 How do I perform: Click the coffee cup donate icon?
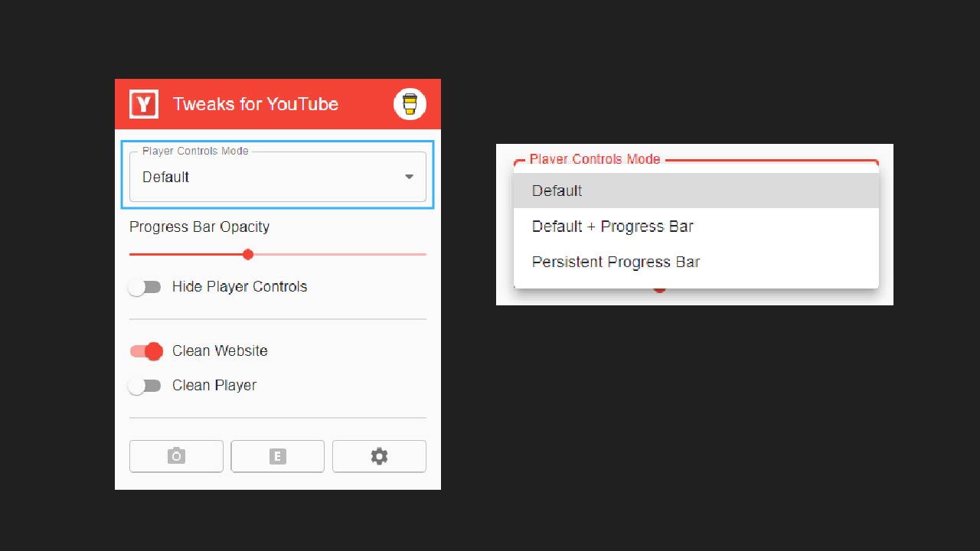tap(410, 104)
